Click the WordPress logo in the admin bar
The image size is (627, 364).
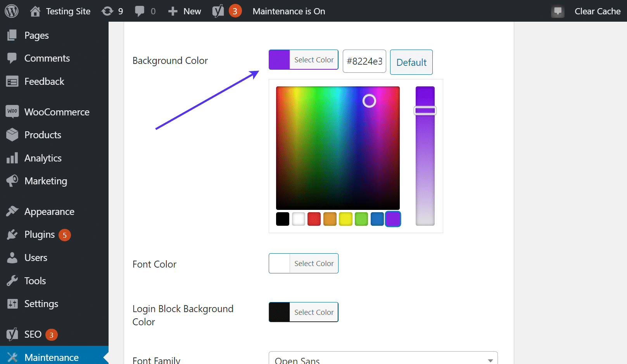pyautogui.click(x=11, y=11)
